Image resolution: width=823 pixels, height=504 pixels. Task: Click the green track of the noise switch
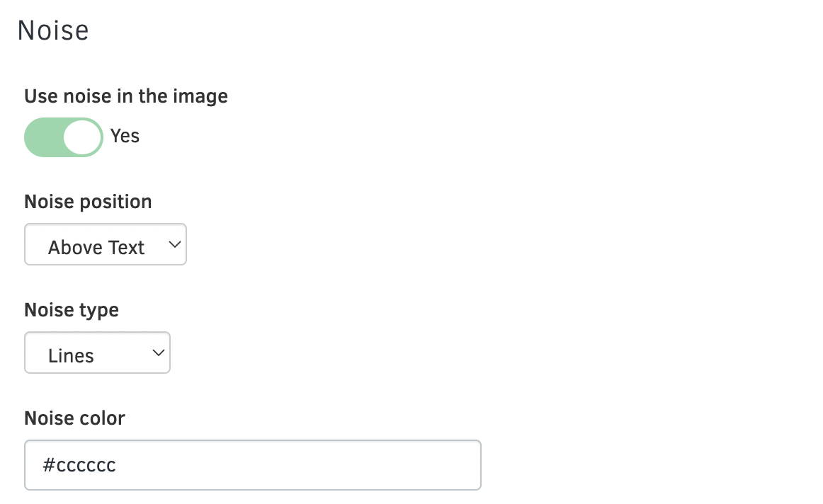(42, 137)
